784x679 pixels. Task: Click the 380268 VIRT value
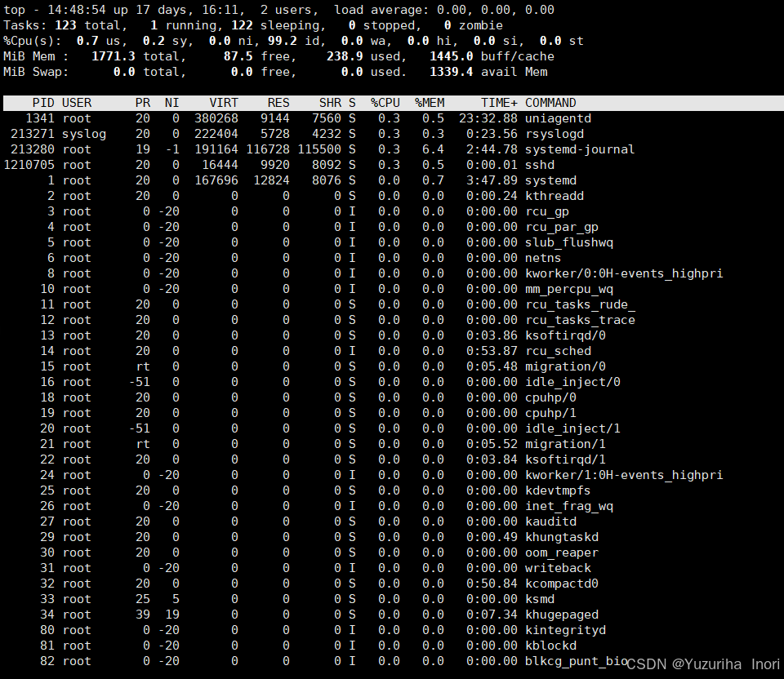pyautogui.click(x=216, y=118)
